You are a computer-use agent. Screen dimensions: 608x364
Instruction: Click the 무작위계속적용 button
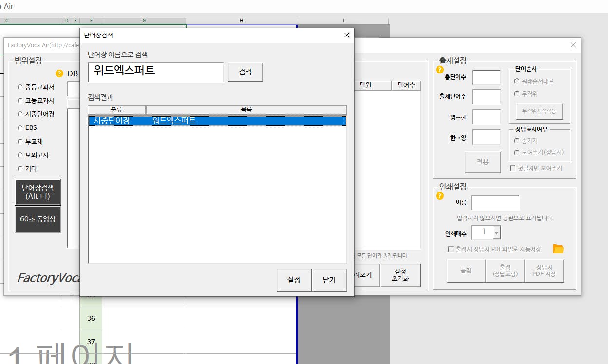pos(539,111)
